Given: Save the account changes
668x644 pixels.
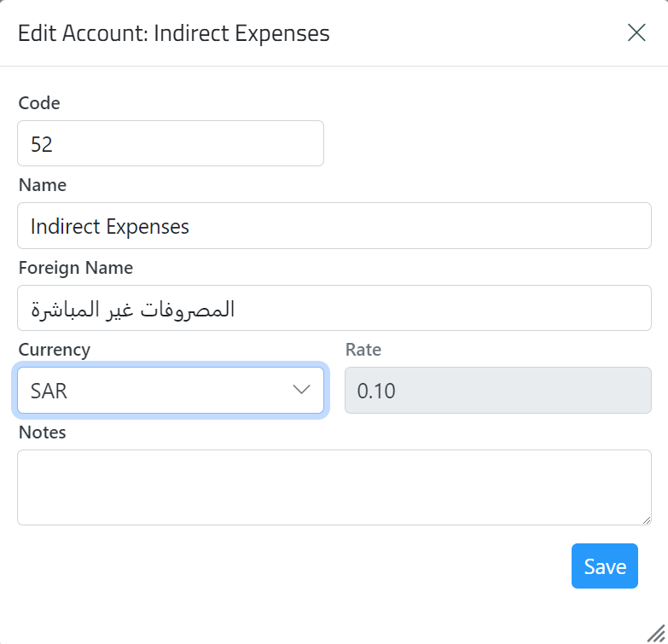Looking at the screenshot, I should [605, 566].
